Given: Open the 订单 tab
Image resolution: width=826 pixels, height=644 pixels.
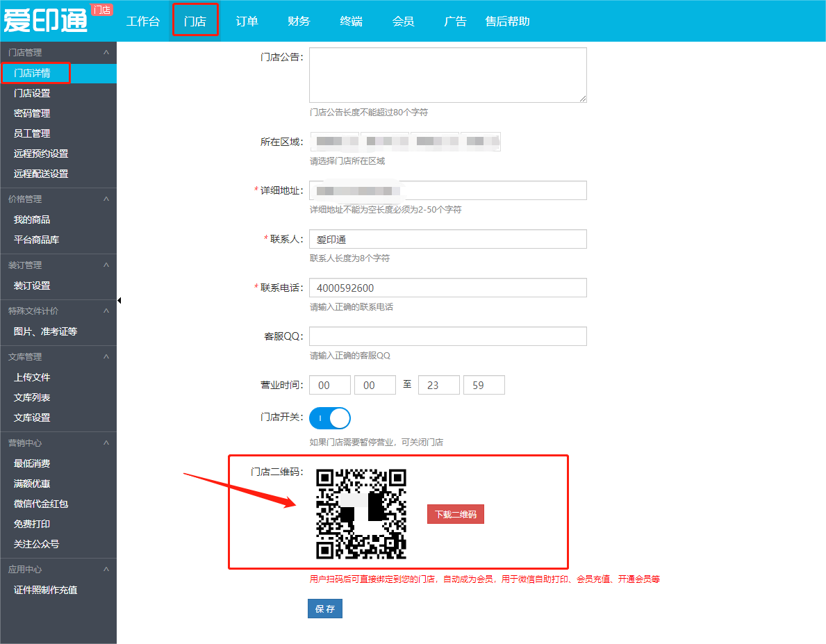Looking at the screenshot, I should coord(247,21).
